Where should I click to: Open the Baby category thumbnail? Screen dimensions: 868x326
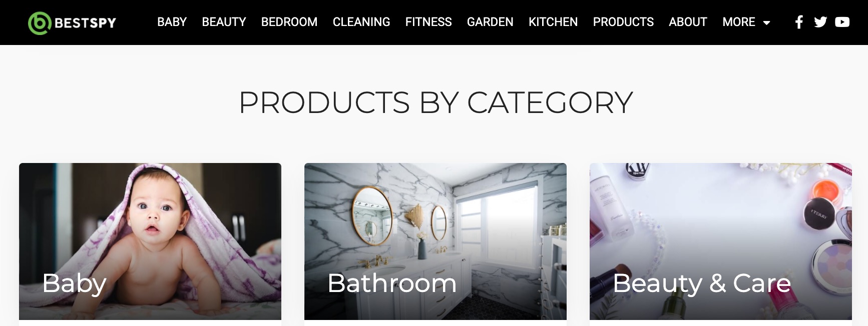coord(150,241)
